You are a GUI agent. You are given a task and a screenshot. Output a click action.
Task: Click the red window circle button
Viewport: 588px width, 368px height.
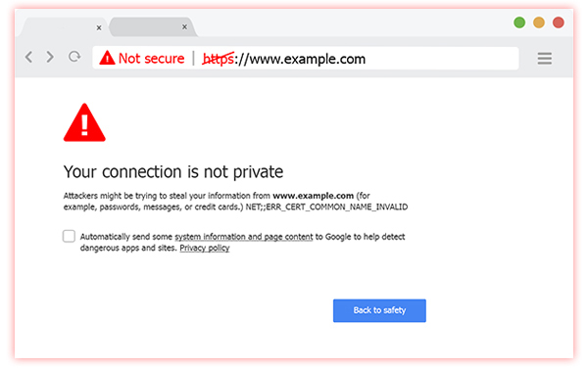[559, 23]
